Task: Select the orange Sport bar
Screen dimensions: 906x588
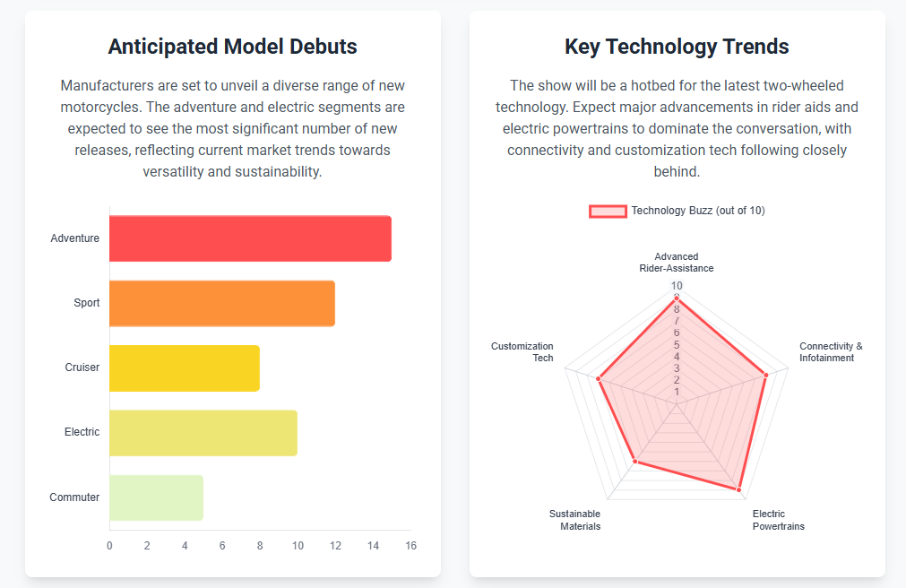Action: 222,303
